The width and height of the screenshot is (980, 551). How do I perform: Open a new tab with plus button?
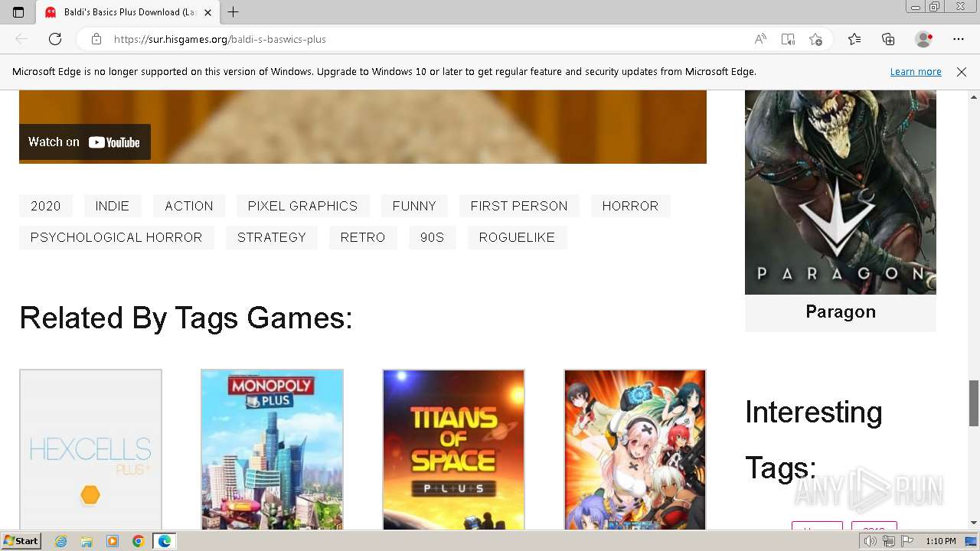click(234, 12)
